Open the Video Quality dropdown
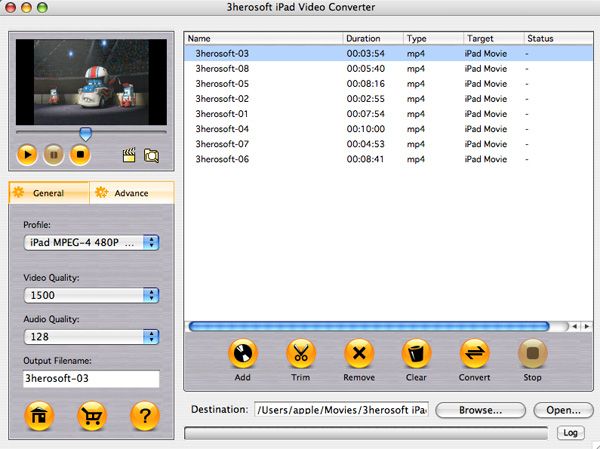The width and height of the screenshot is (600, 449). point(91,295)
